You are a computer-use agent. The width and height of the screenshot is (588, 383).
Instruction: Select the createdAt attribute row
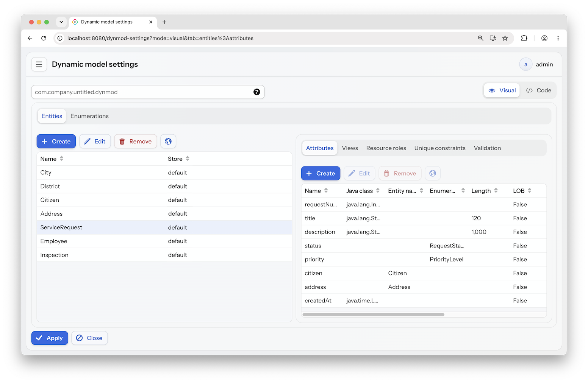coord(424,300)
